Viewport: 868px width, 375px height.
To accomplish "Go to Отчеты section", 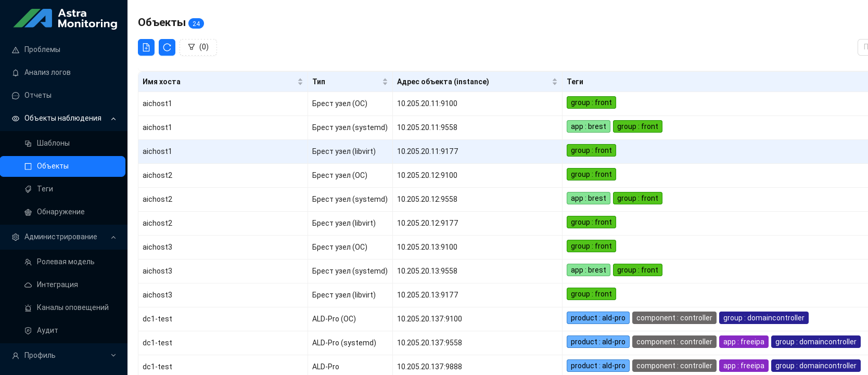I will point(38,95).
